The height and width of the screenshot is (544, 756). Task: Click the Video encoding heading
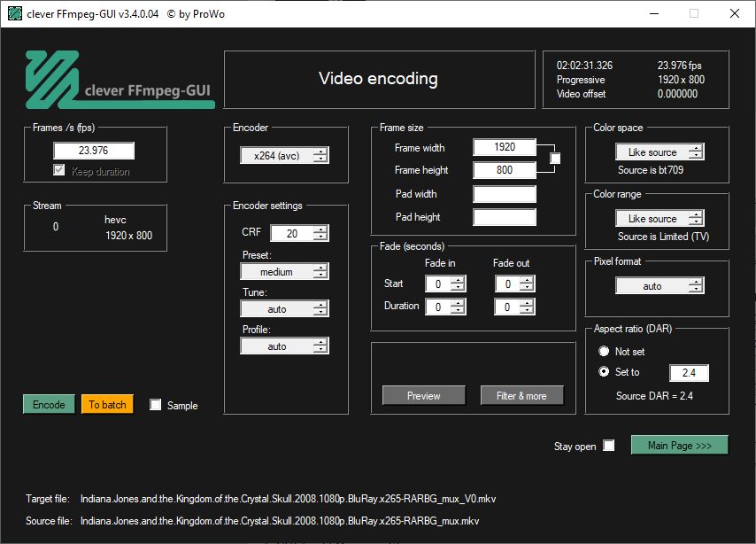379,79
